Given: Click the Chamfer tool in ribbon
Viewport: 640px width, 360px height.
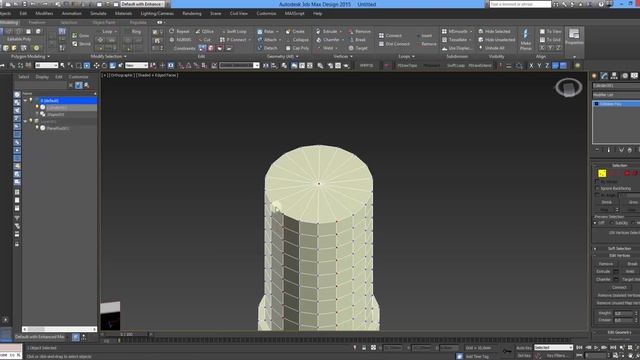Looking at the screenshot, I should pyautogui.click(x=331, y=40).
